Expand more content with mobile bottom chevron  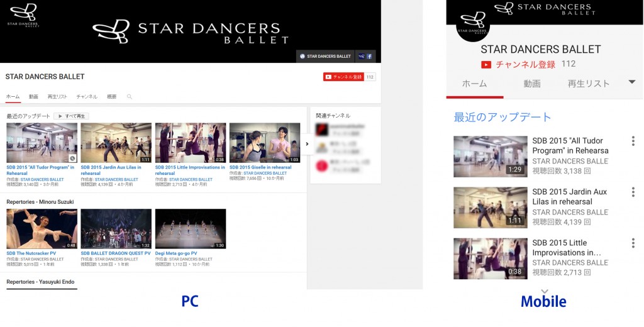(545, 291)
